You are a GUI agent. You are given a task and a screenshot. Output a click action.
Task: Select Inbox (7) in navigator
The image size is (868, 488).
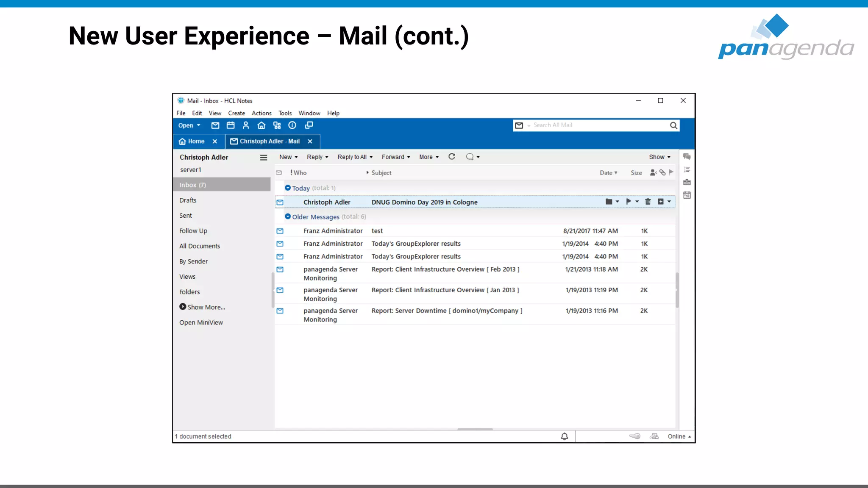(222, 185)
